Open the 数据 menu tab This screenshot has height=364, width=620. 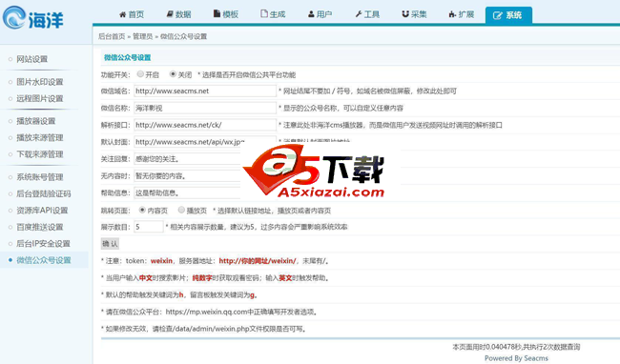point(178,14)
